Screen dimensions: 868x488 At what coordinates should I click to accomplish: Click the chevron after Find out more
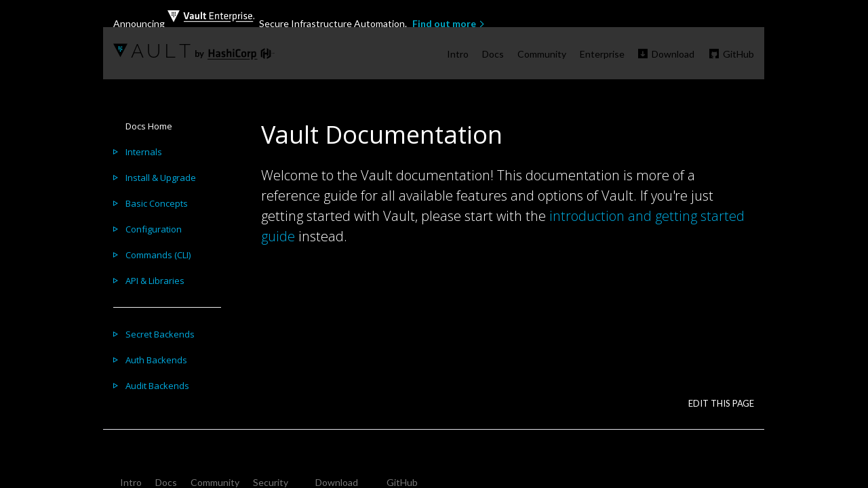point(482,24)
